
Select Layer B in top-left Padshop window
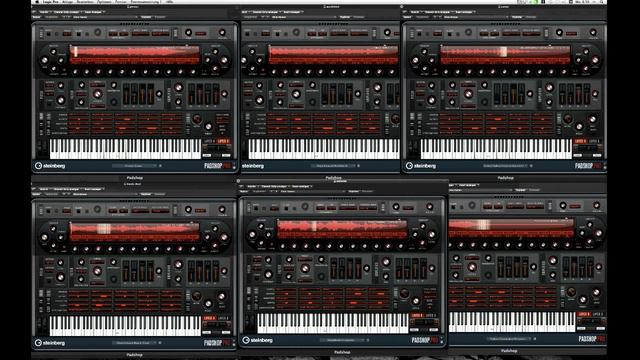tap(223, 141)
